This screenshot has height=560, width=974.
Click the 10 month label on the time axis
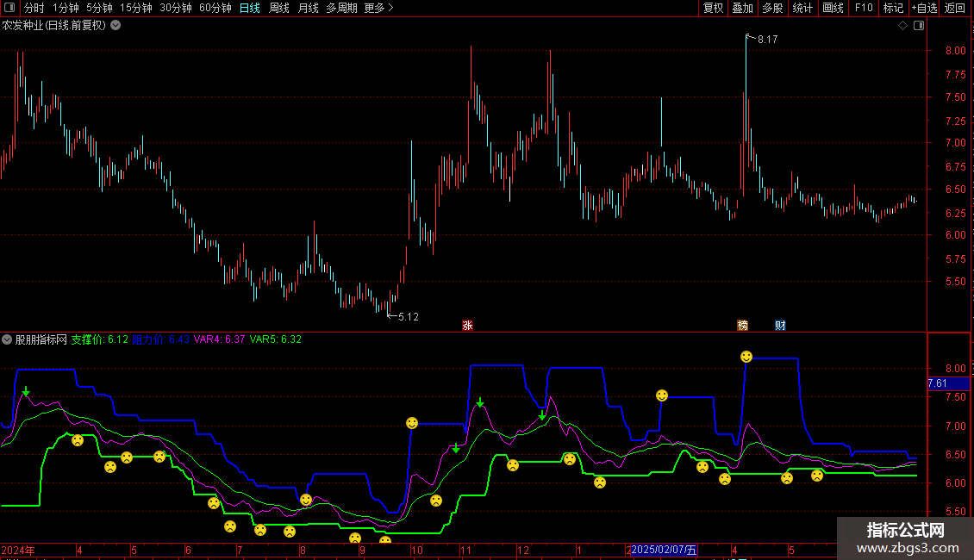417,550
